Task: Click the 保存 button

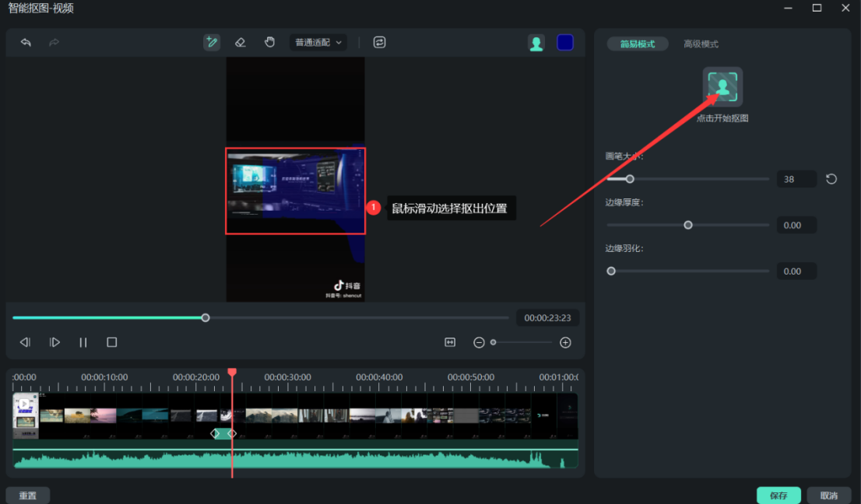Action: pos(778,495)
